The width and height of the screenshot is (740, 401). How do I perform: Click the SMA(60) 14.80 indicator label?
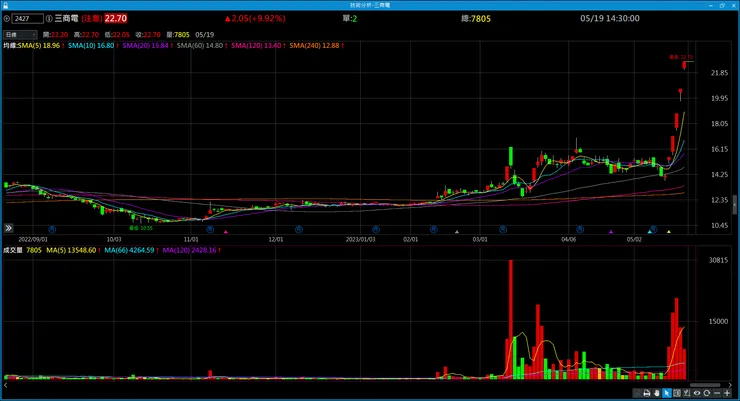[x=200, y=46]
